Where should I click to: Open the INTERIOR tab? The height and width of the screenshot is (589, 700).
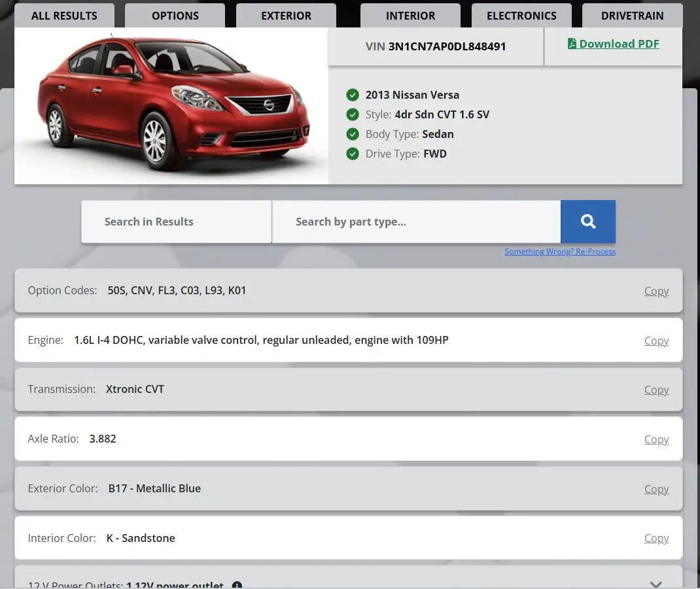410,16
